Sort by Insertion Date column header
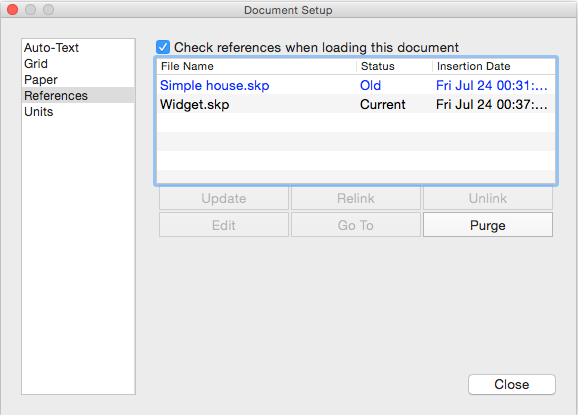This screenshot has width=578, height=415. tap(494, 66)
